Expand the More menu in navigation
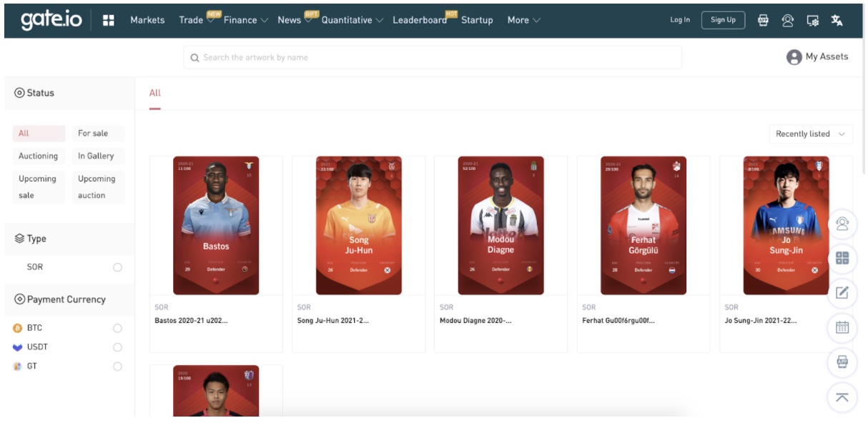The height and width of the screenshot is (423, 868). click(x=523, y=20)
